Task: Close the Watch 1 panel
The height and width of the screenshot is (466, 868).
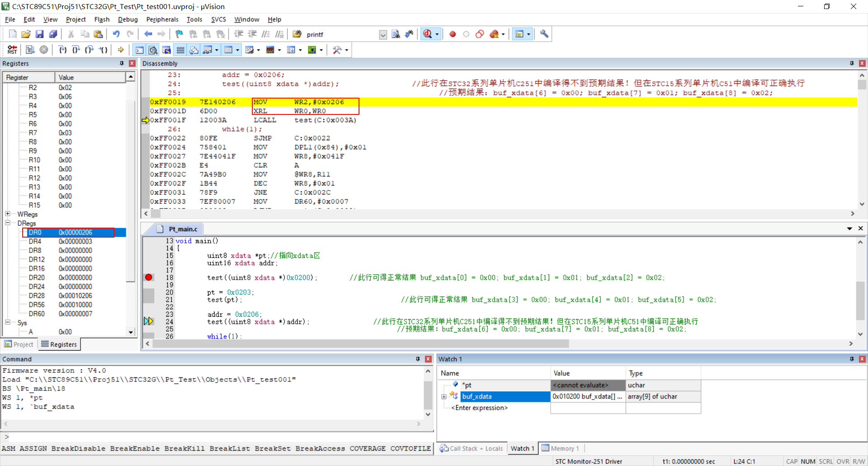Action: (x=862, y=359)
